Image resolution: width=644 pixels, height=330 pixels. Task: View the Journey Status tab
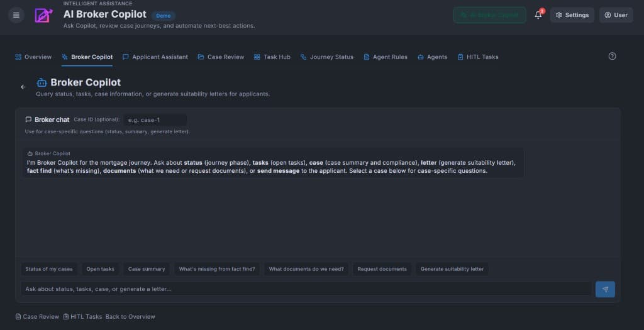[x=327, y=57]
